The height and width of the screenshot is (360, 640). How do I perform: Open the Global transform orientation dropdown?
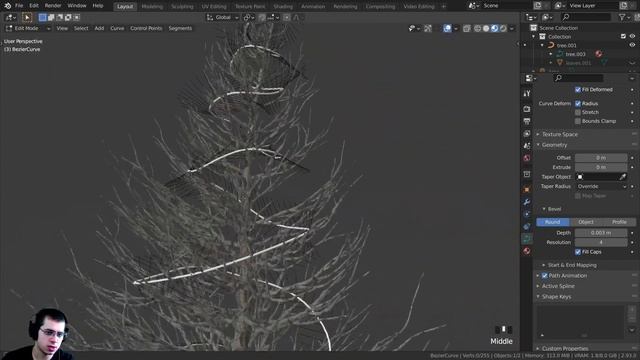coord(222,18)
